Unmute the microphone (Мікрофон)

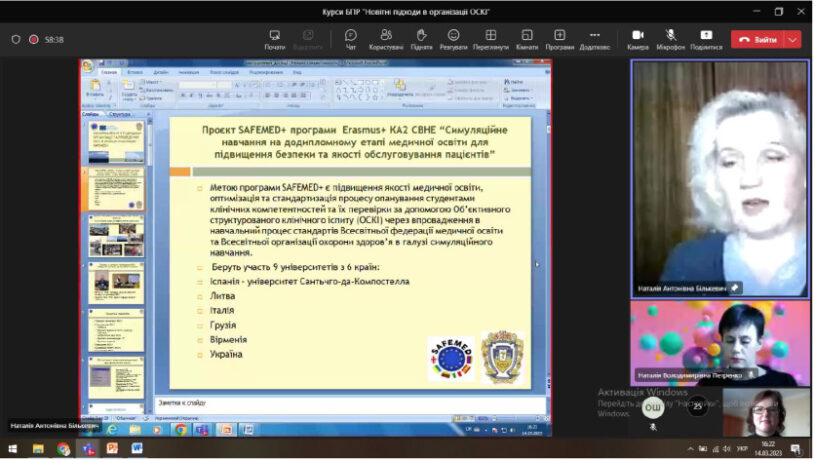click(671, 38)
